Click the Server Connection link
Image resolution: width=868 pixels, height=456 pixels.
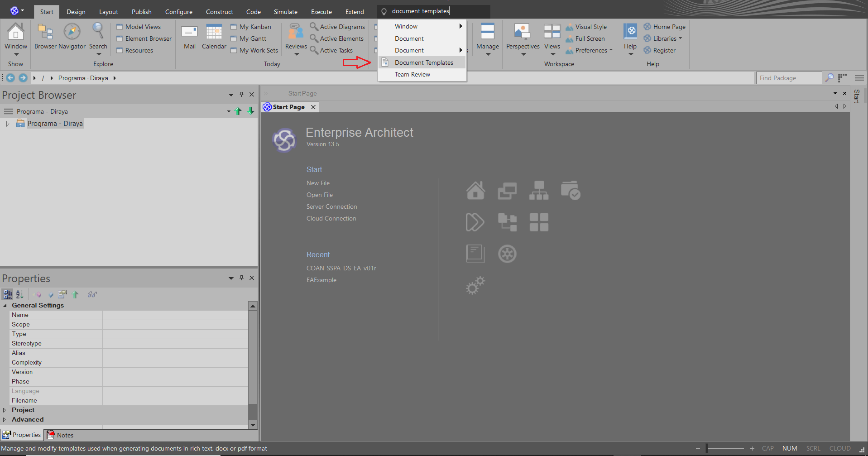(332, 206)
